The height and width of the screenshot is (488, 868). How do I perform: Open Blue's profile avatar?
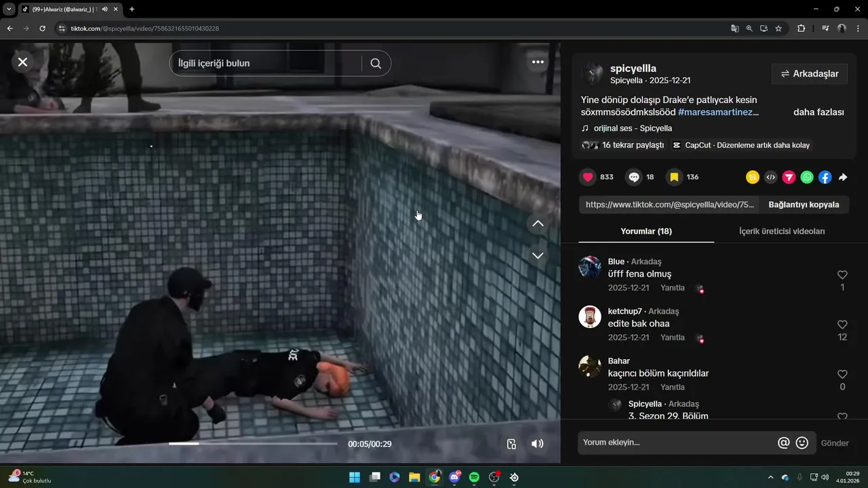pos(590,267)
